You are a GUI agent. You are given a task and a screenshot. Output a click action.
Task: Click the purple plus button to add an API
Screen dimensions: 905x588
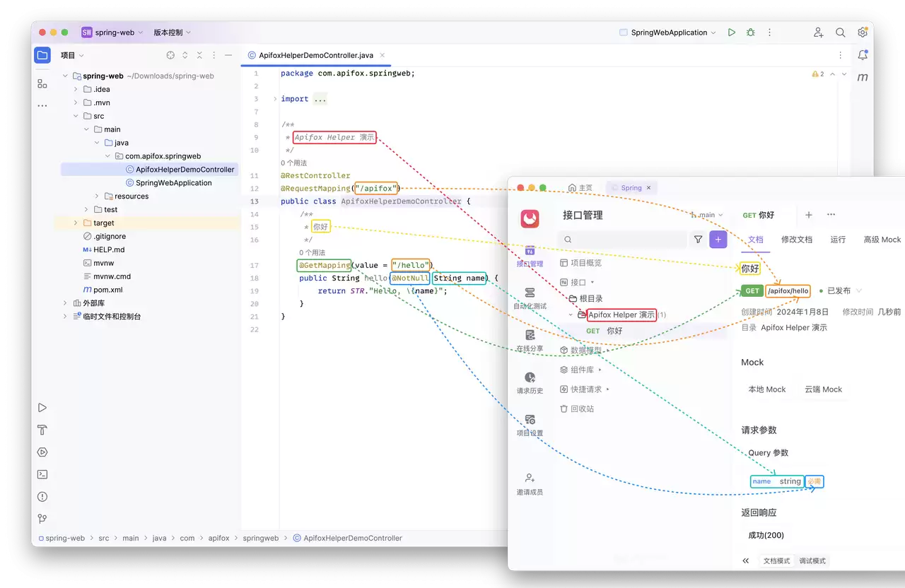718,240
